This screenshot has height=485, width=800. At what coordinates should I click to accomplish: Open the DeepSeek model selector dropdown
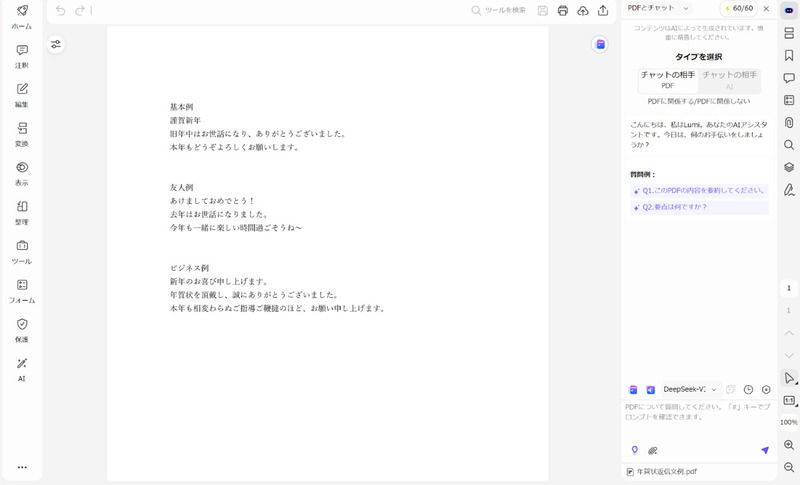coord(690,389)
